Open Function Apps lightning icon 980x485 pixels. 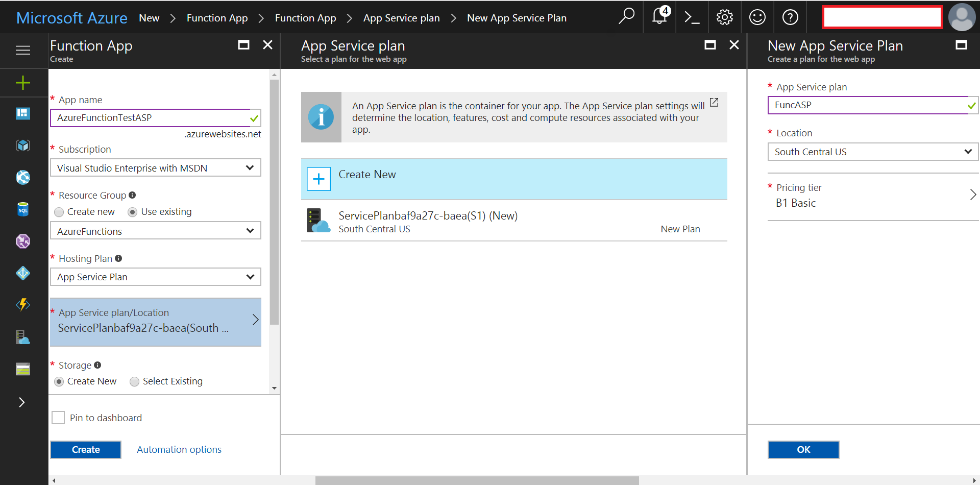[23, 305]
